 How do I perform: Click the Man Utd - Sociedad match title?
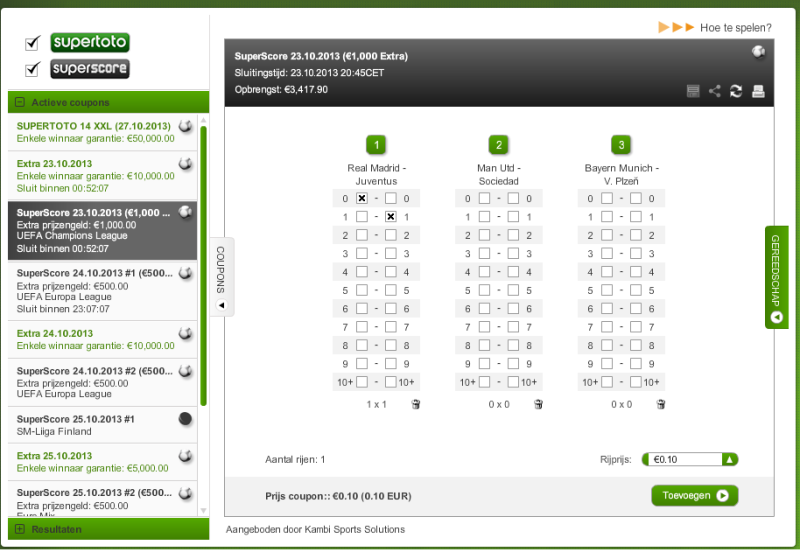coord(498,174)
